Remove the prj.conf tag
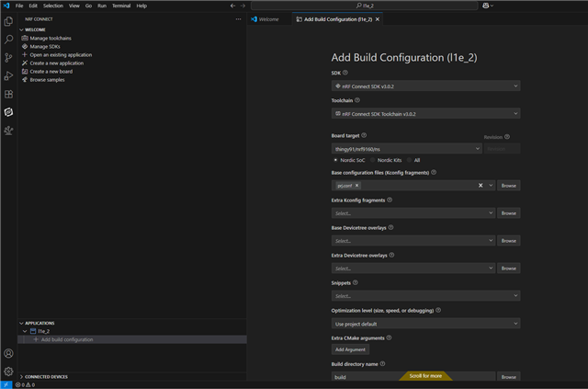The height and width of the screenshot is (389, 588). point(357,185)
